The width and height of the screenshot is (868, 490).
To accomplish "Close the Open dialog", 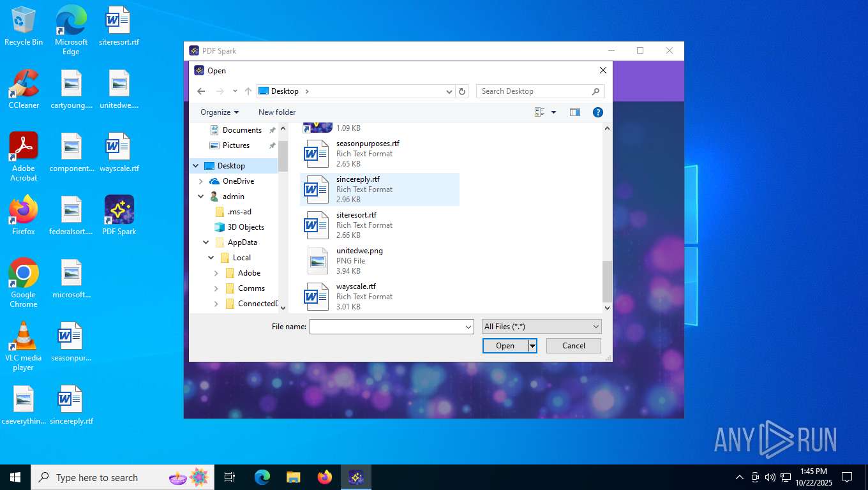I will [x=602, y=70].
